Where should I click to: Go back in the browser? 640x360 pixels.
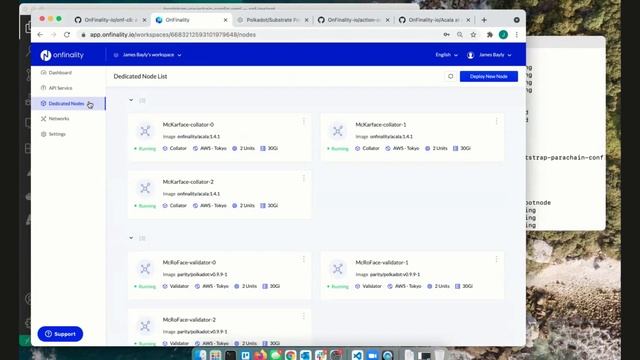pos(40,35)
